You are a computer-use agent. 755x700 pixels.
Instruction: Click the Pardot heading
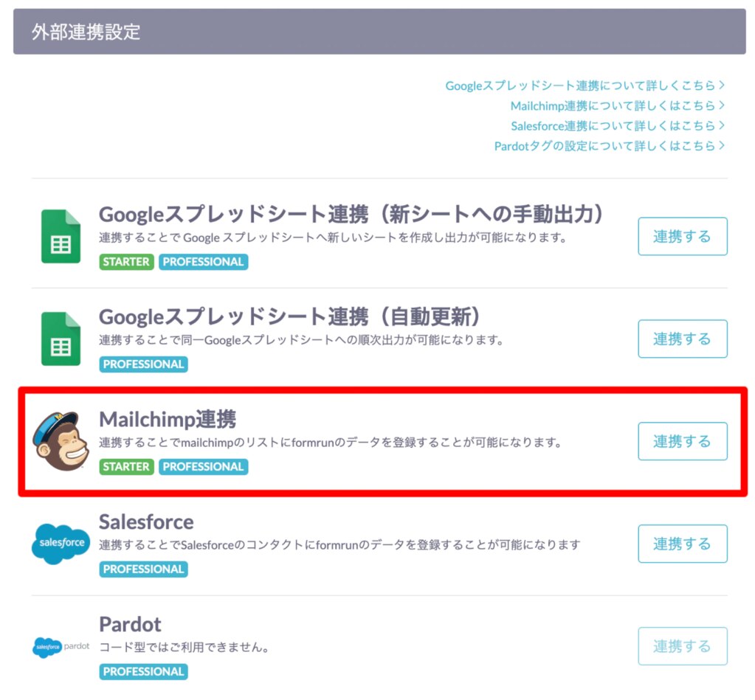click(130, 625)
